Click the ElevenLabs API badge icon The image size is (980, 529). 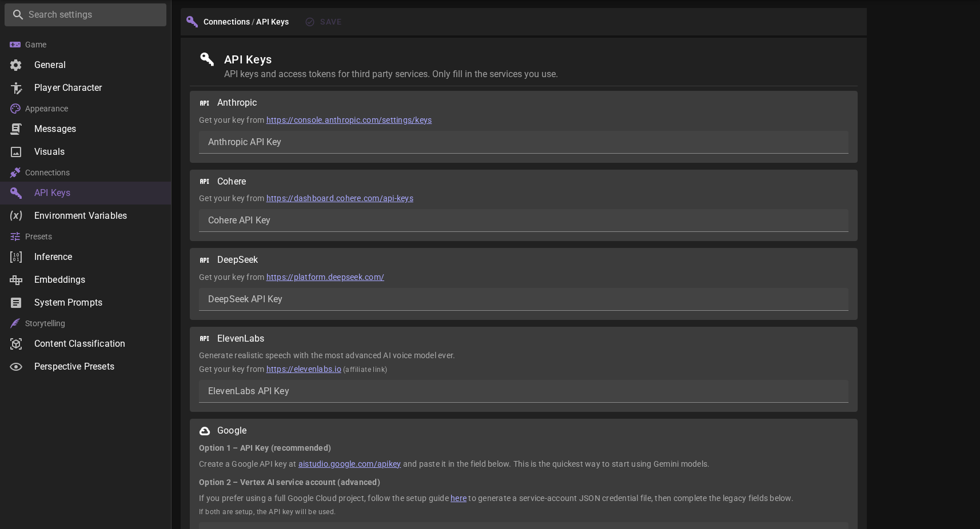click(204, 339)
